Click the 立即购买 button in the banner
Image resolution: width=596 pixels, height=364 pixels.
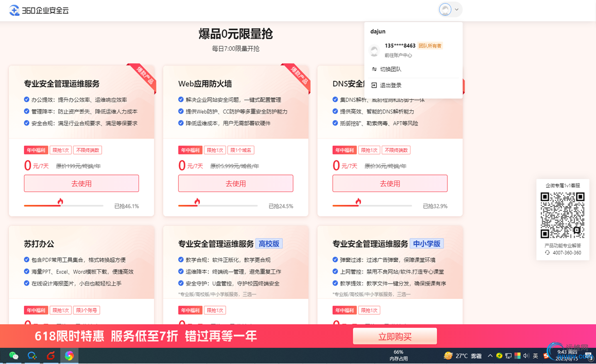point(395,336)
